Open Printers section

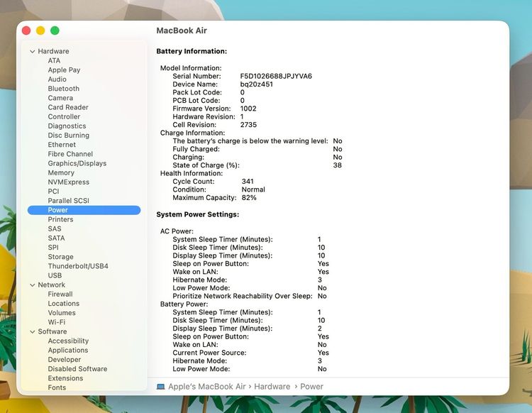60,219
